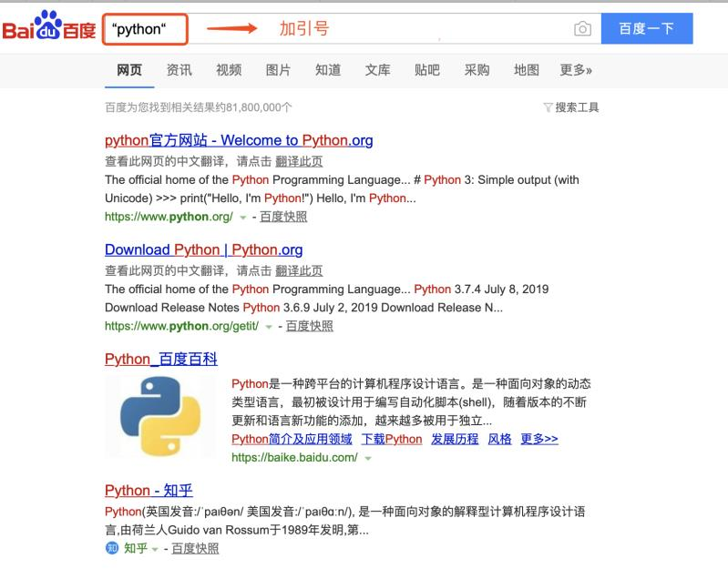Click the 百度一下 search button
The image size is (728, 569).
pos(647,29)
